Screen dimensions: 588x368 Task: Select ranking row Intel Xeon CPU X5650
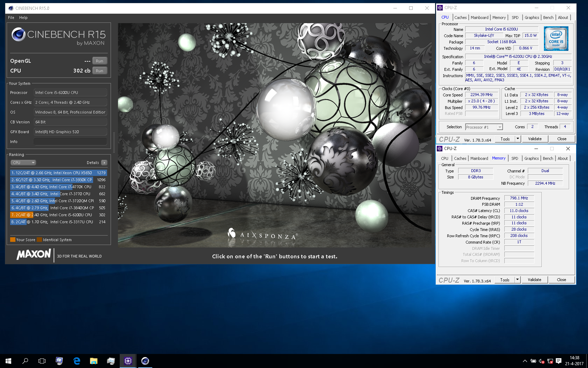pyautogui.click(x=58, y=173)
